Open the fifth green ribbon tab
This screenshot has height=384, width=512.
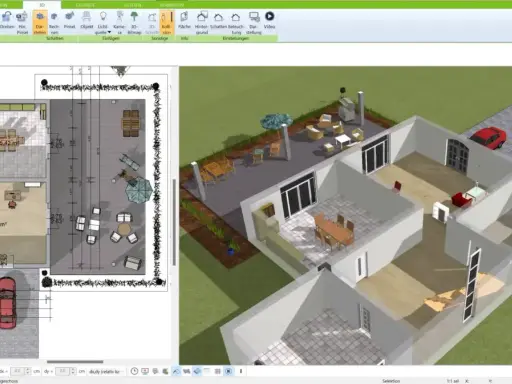click(x=171, y=5)
